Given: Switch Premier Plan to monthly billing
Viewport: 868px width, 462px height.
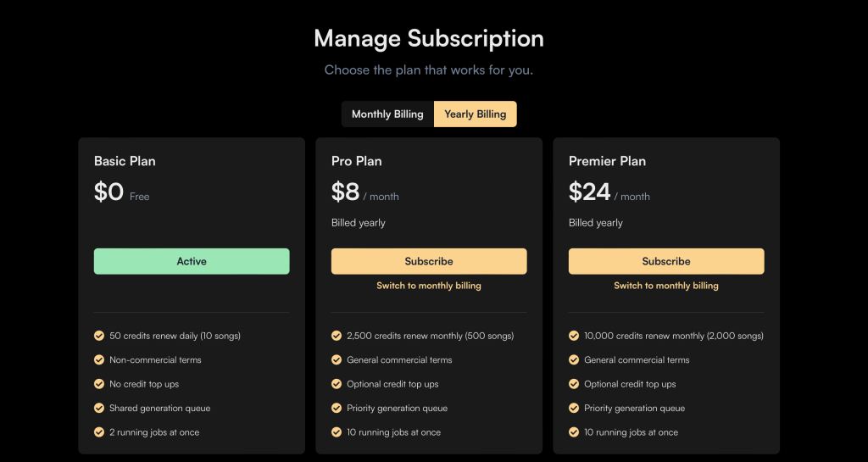Looking at the screenshot, I should 666,286.
